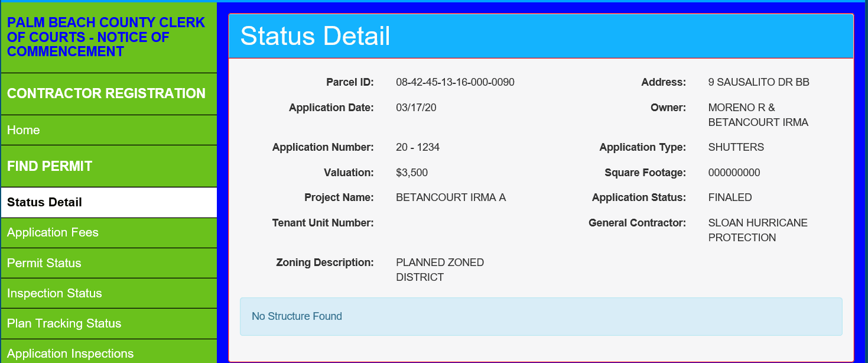View Inspection Status in the sidebar
The width and height of the screenshot is (868, 363).
(x=54, y=293)
